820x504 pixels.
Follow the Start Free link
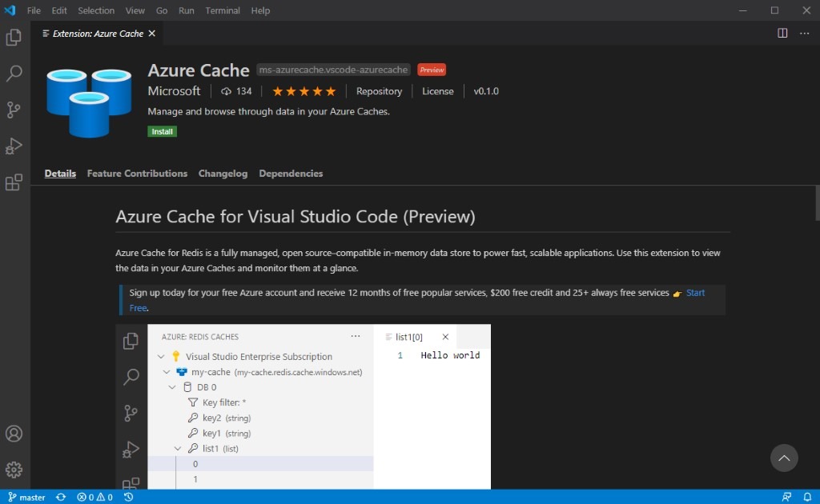[x=696, y=293]
